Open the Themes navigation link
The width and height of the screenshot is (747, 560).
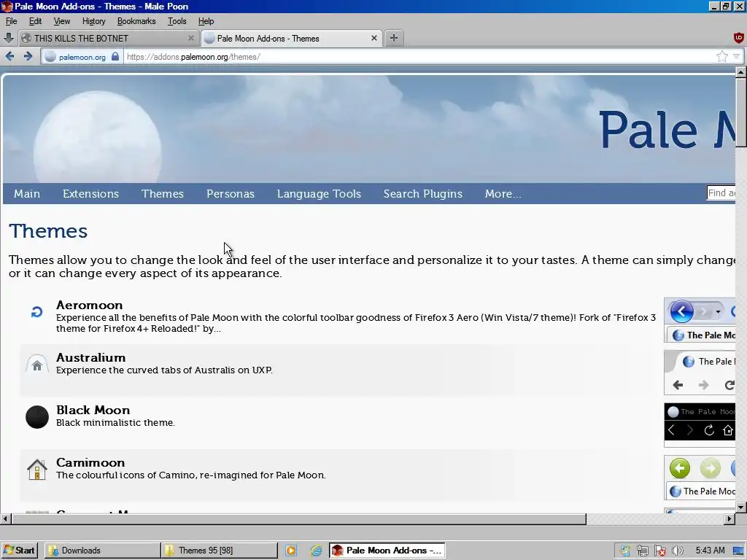pos(163,194)
